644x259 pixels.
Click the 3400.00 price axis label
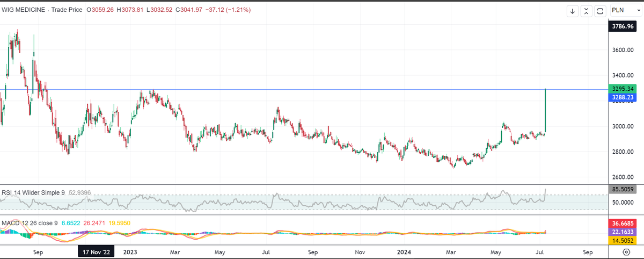pyautogui.click(x=623, y=75)
